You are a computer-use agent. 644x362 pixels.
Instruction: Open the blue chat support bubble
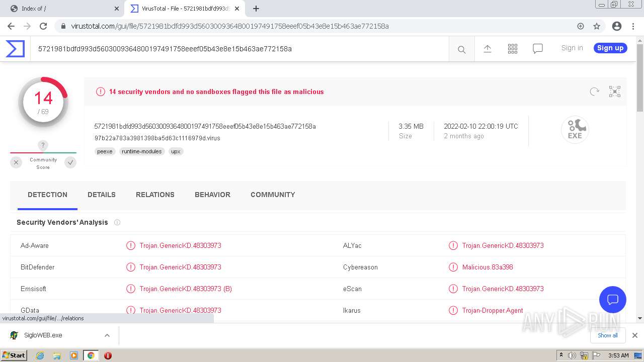coord(612,300)
